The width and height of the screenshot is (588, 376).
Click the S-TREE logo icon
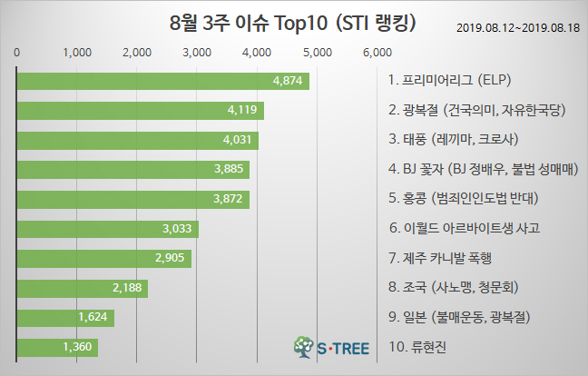304,347
